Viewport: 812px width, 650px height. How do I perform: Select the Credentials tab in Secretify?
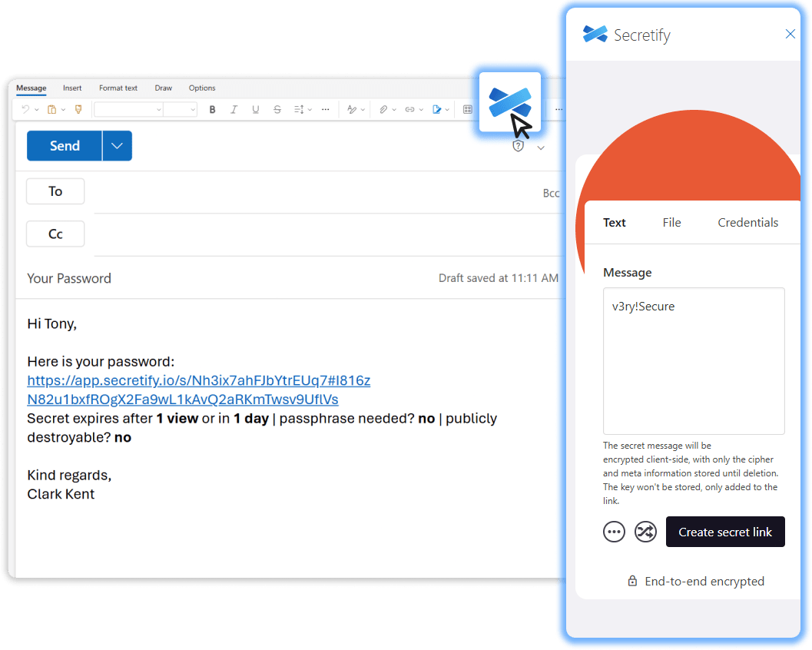coord(747,223)
